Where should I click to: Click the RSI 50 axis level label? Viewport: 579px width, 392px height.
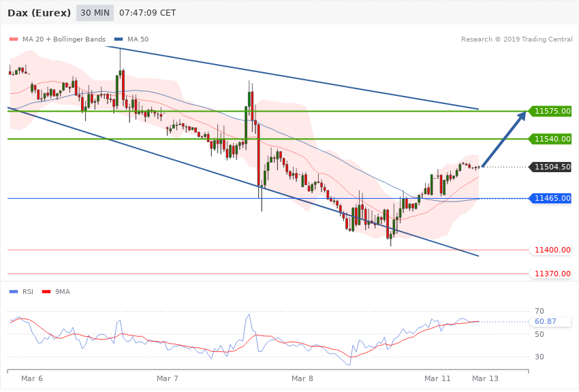[539, 334]
